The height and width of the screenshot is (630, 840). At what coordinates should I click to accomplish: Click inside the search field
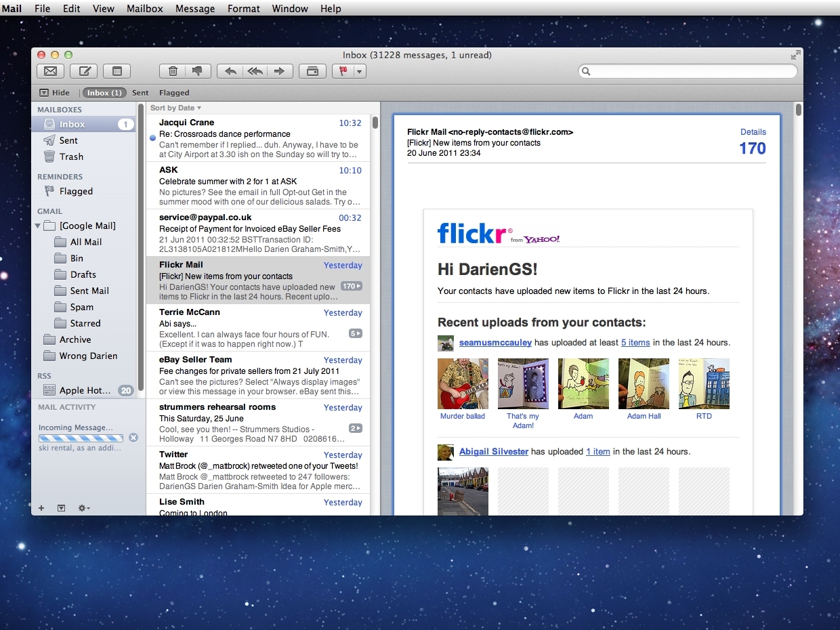[x=688, y=71]
